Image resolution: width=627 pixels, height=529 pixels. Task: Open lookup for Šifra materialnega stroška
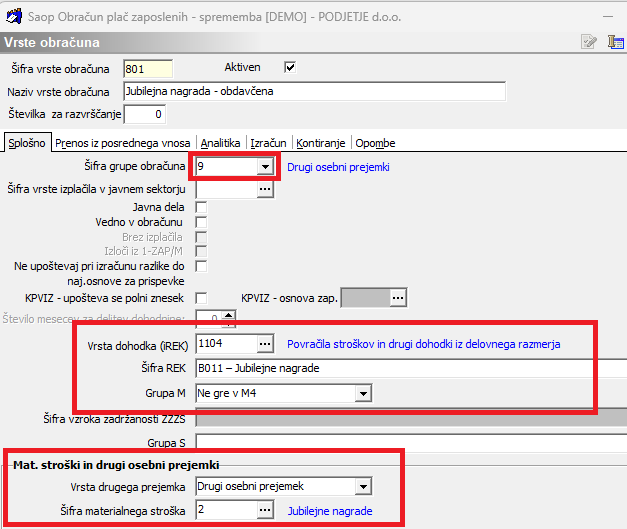coord(265,510)
